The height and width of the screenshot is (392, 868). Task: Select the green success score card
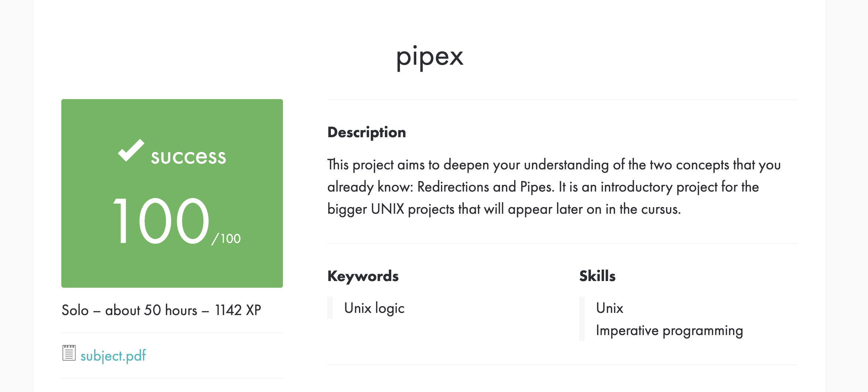point(171,193)
